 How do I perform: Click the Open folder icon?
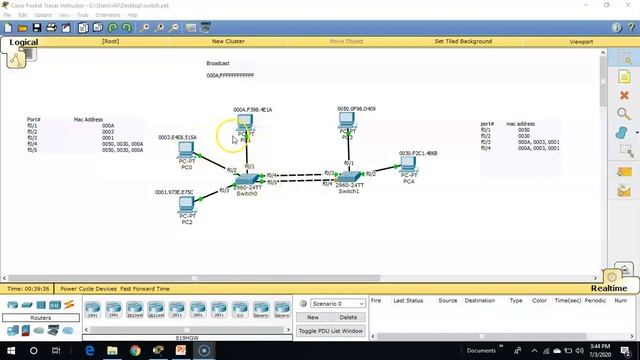point(22,28)
